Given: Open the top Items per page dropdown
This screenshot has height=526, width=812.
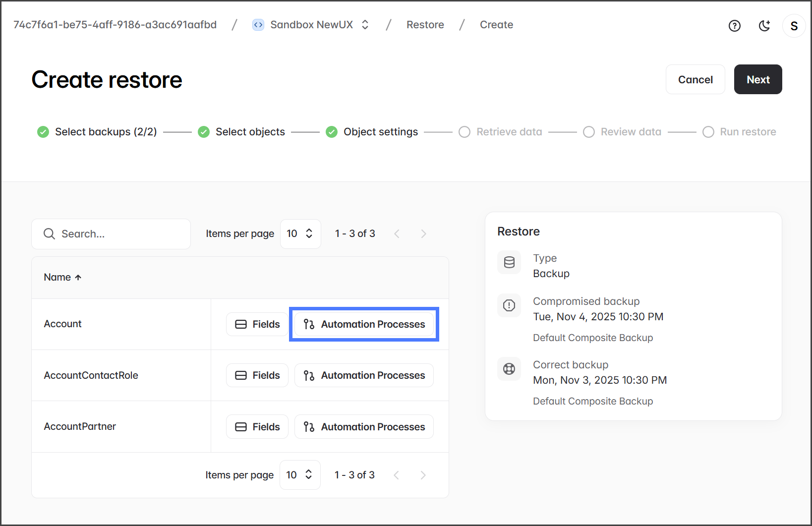Looking at the screenshot, I should tap(300, 234).
